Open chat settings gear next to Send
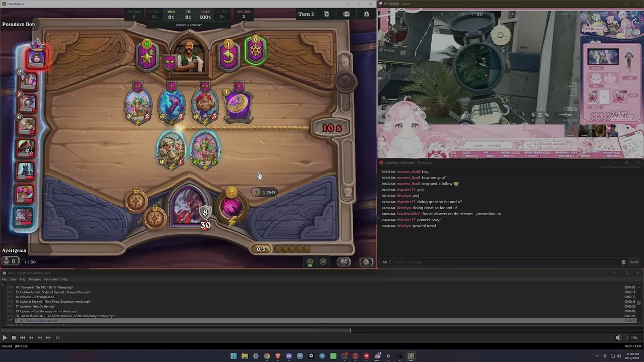Viewport: 644px width, 362px height. click(624, 262)
